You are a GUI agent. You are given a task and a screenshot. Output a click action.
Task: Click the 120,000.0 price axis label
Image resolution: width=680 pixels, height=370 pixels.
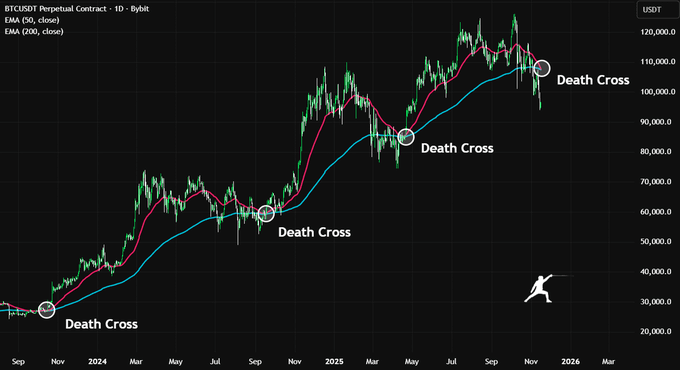pos(657,32)
